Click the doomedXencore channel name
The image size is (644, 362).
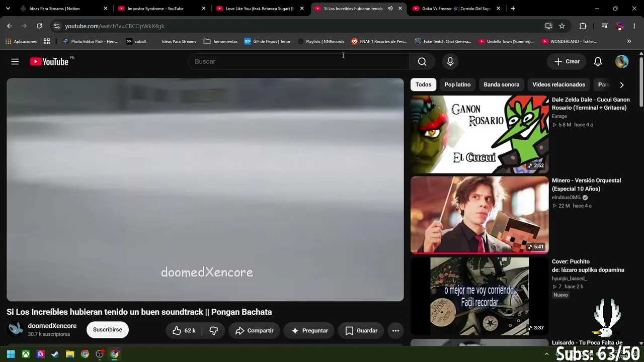52,326
